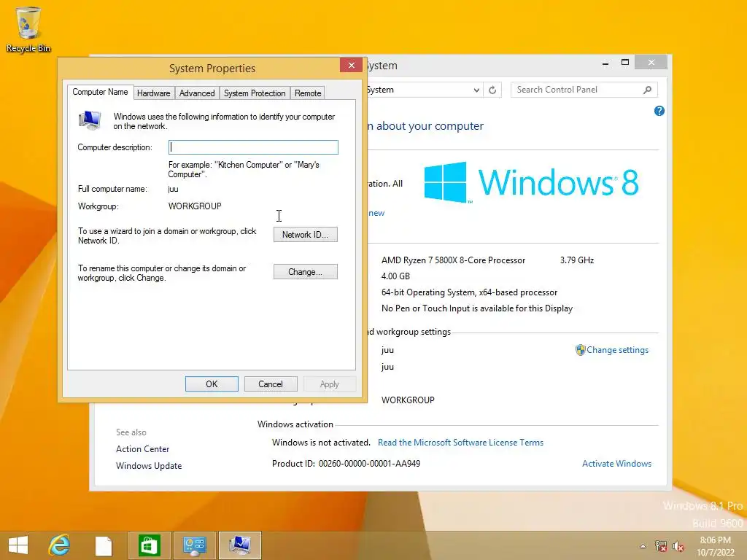
Task: Refresh the System window address bar
Action: [492, 90]
